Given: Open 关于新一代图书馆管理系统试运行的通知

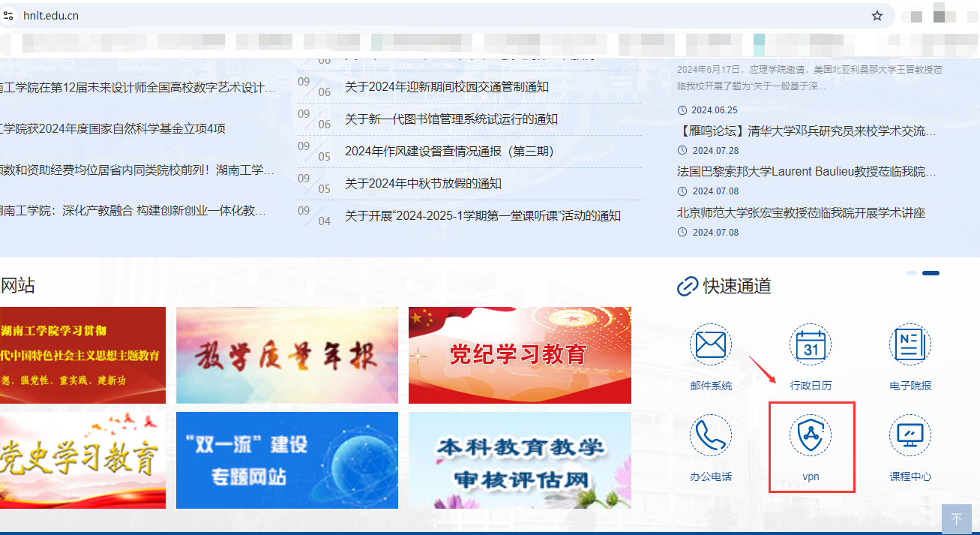Looking at the screenshot, I should click(451, 119).
